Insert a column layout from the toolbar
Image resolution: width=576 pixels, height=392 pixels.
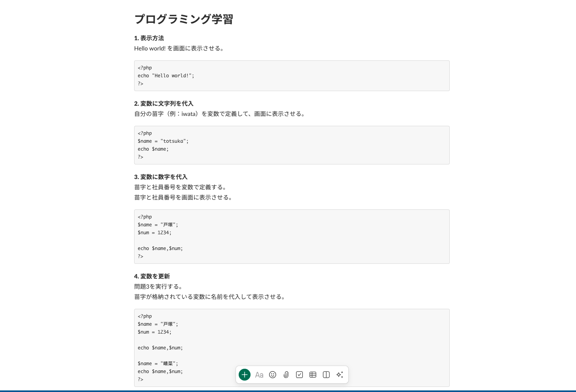(326, 375)
